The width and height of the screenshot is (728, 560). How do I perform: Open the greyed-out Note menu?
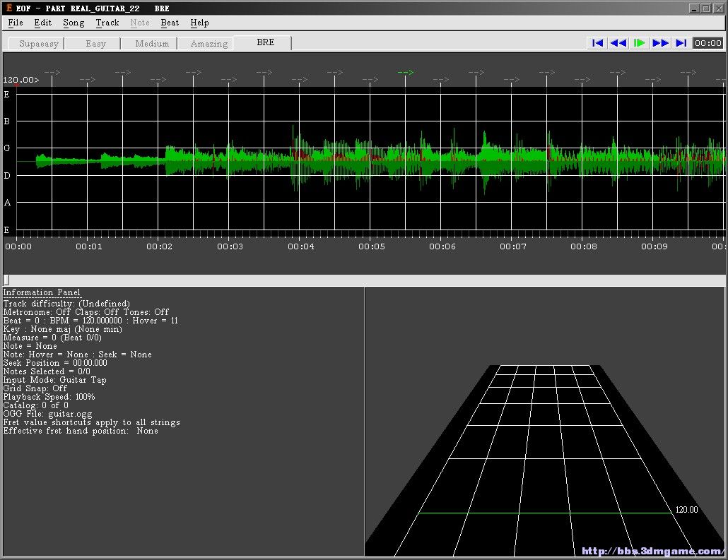coord(140,23)
